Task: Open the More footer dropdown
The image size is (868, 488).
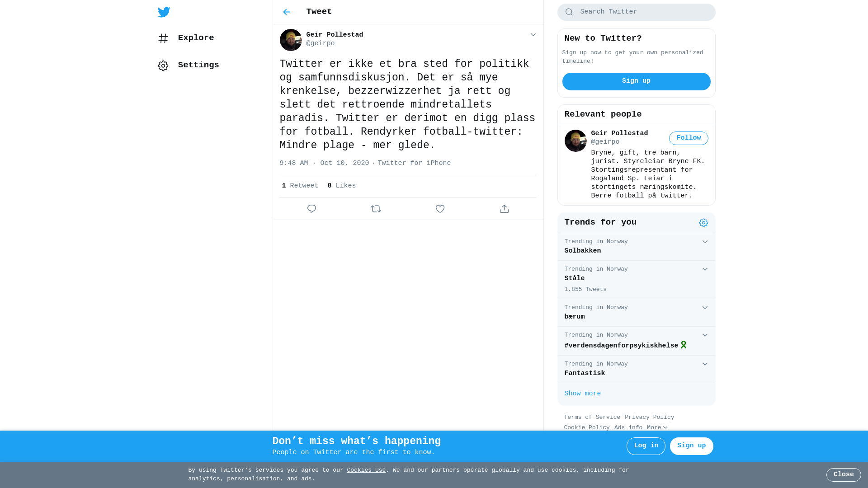Action: [x=657, y=427]
